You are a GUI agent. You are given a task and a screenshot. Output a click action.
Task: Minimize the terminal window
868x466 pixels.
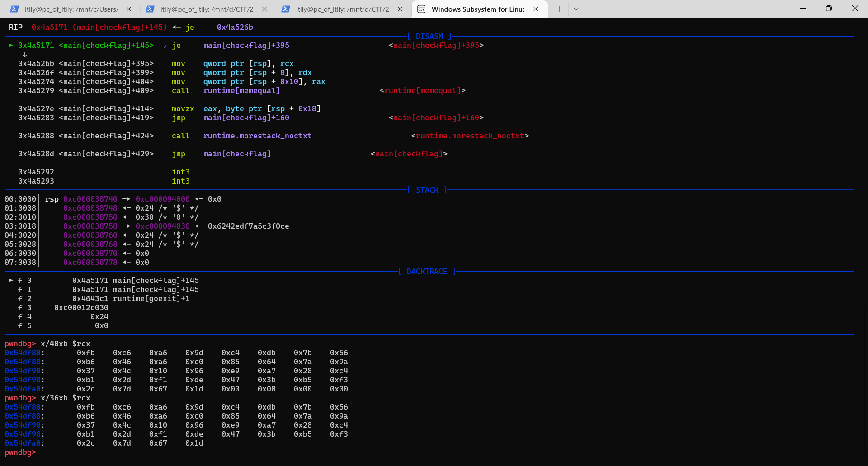(803, 9)
